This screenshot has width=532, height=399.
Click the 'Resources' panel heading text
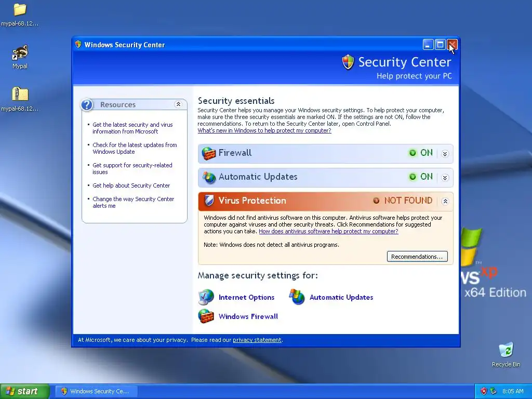118,104
